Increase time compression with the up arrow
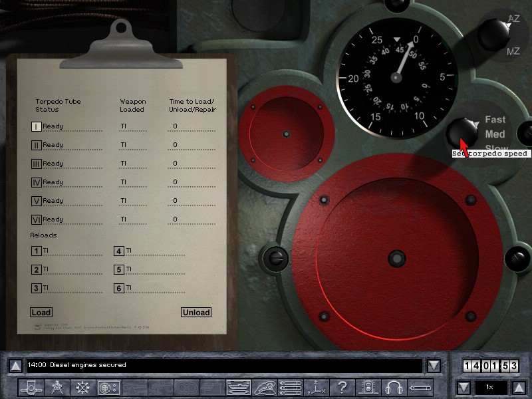 (519, 387)
